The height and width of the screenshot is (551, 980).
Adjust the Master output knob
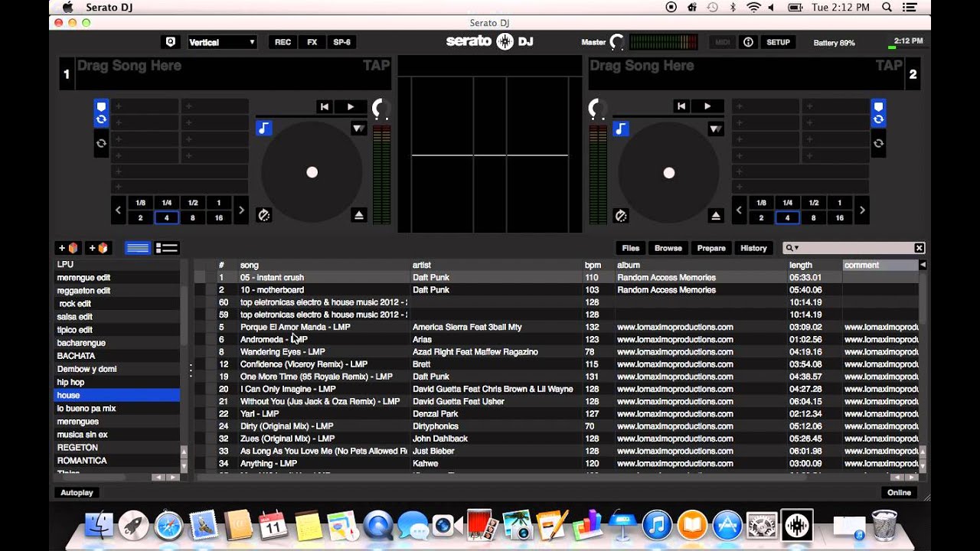616,42
